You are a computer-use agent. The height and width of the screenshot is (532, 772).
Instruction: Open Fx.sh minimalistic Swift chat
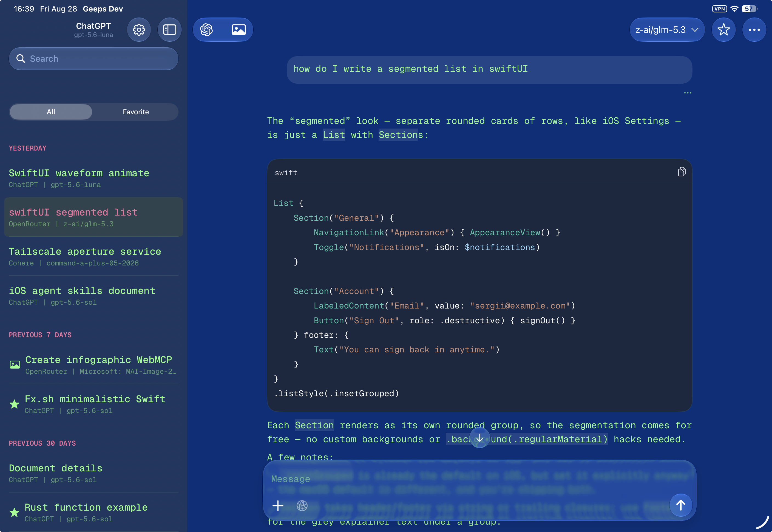tap(94, 404)
